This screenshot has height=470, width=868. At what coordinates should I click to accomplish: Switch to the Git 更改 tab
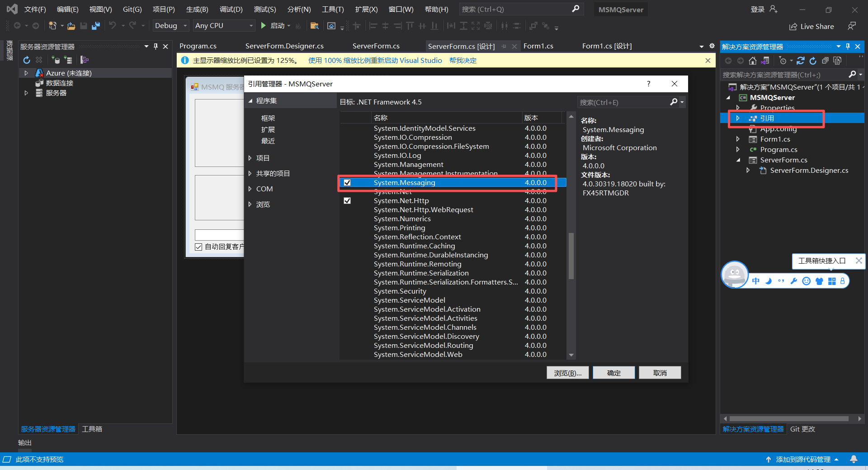click(x=802, y=429)
